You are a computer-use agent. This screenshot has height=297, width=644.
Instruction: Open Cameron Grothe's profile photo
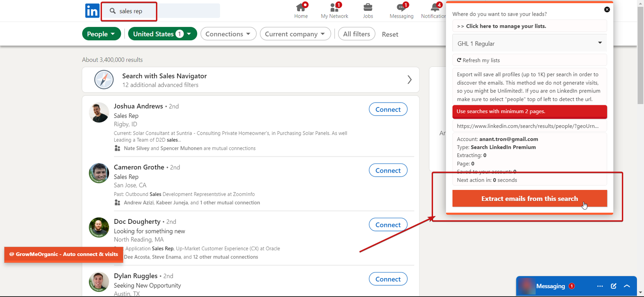click(99, 173)
